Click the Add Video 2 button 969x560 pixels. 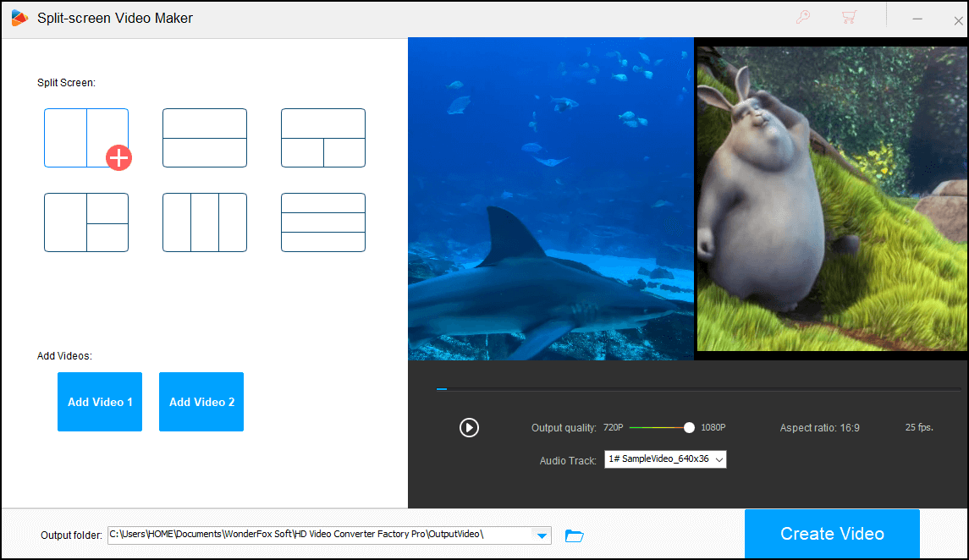click(201, 402)
